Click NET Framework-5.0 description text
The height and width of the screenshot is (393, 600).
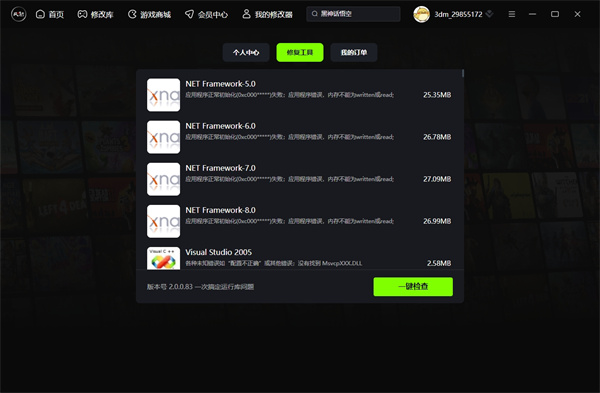(x=290, y=95)
